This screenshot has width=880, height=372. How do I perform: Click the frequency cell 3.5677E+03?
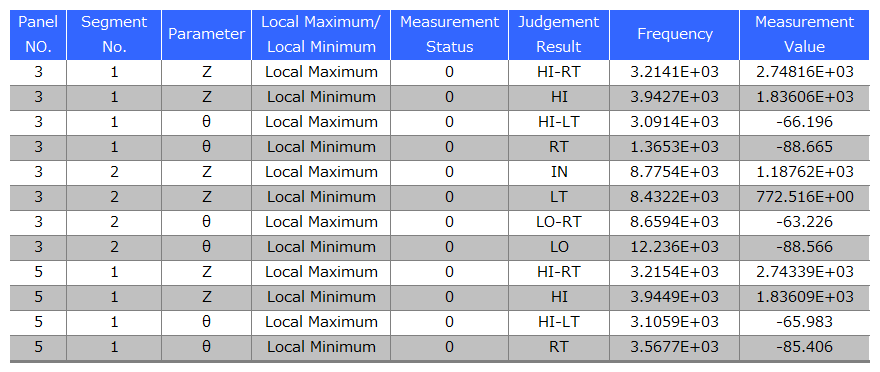click(675, 347)
